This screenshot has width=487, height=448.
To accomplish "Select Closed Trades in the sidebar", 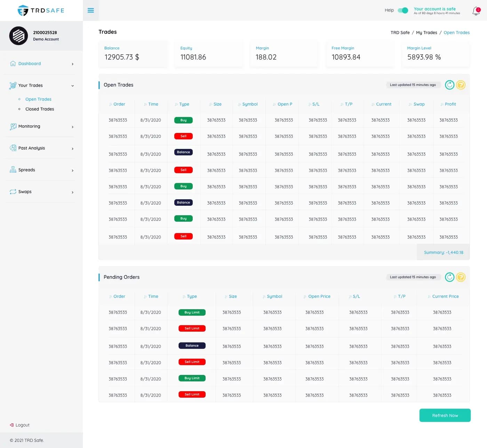I will 40,109.
